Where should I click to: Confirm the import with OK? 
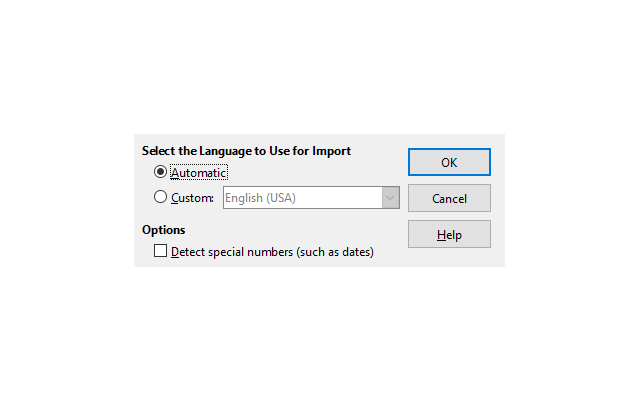pos(449,162)
